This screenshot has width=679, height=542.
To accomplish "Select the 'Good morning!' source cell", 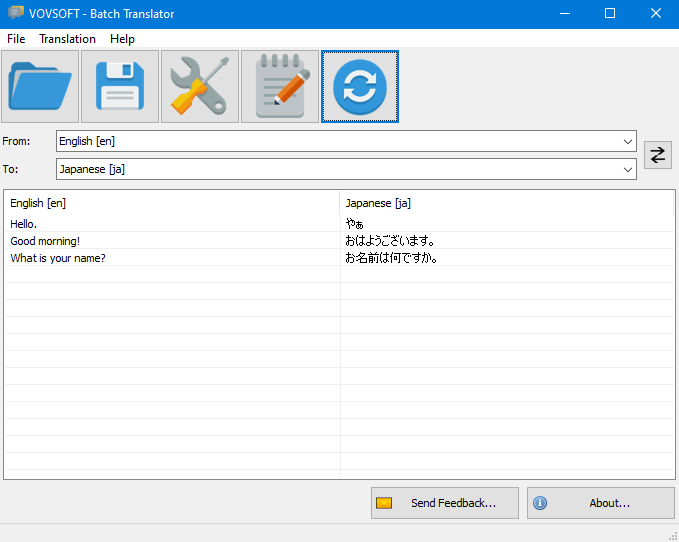I will coord(172,241).
